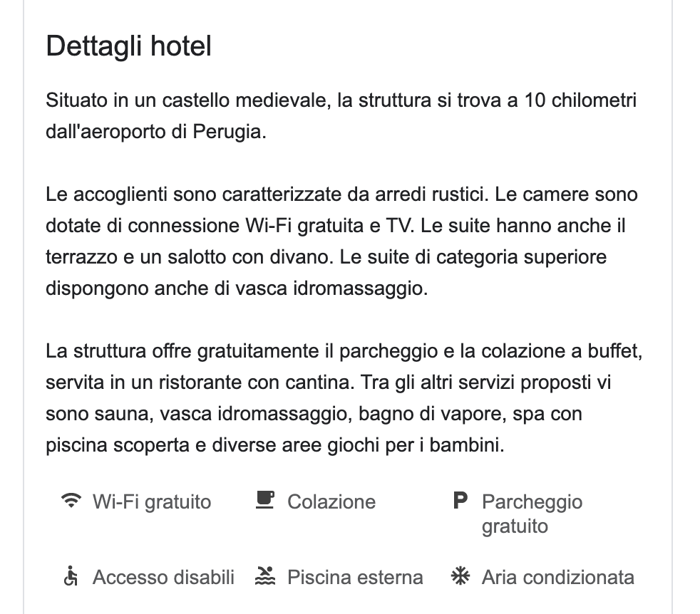Click the coffee cup breakfast icon

tap(265, 501)
